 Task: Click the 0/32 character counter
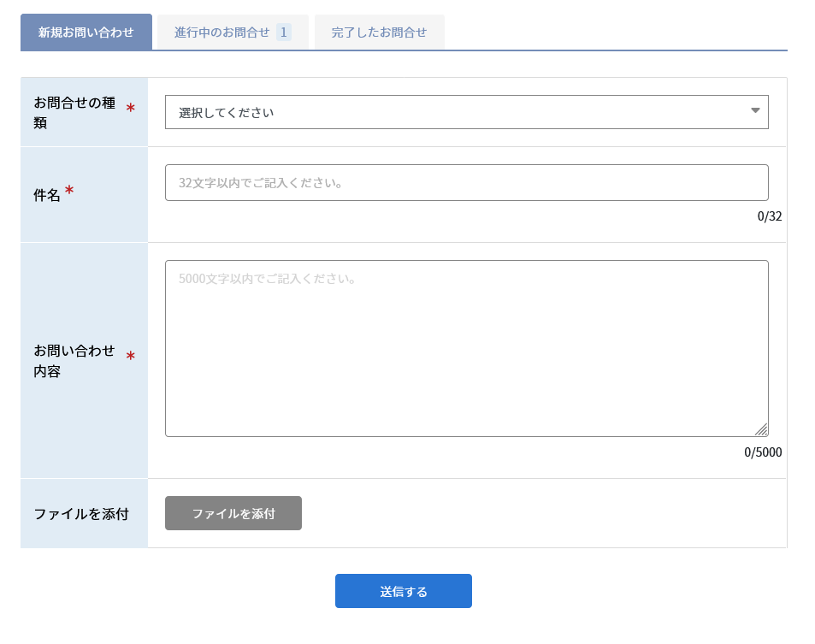[769, 216]
